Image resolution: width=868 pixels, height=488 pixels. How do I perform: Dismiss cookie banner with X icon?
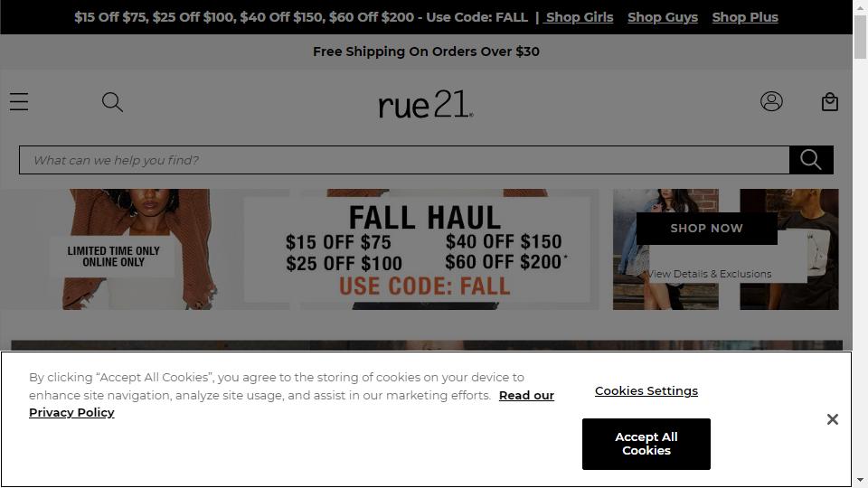tap(833, 419)
